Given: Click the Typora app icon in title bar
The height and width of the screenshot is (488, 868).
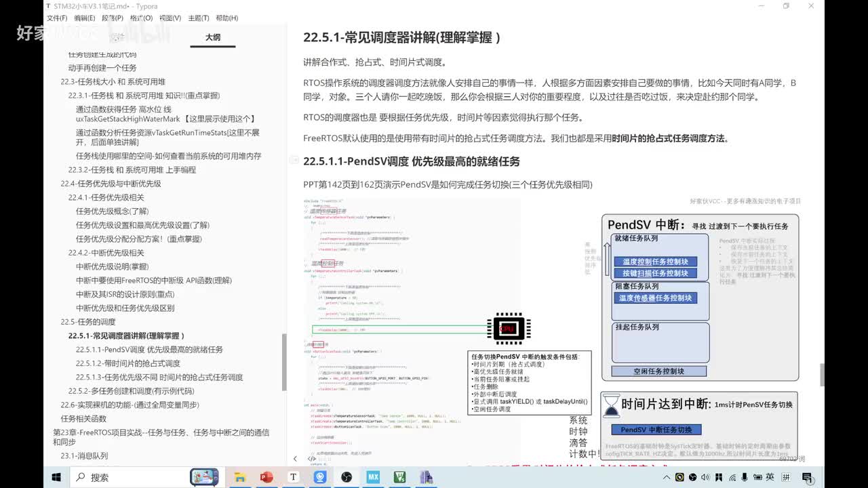Looking at the screenshot, I should (x=48, y=6).
